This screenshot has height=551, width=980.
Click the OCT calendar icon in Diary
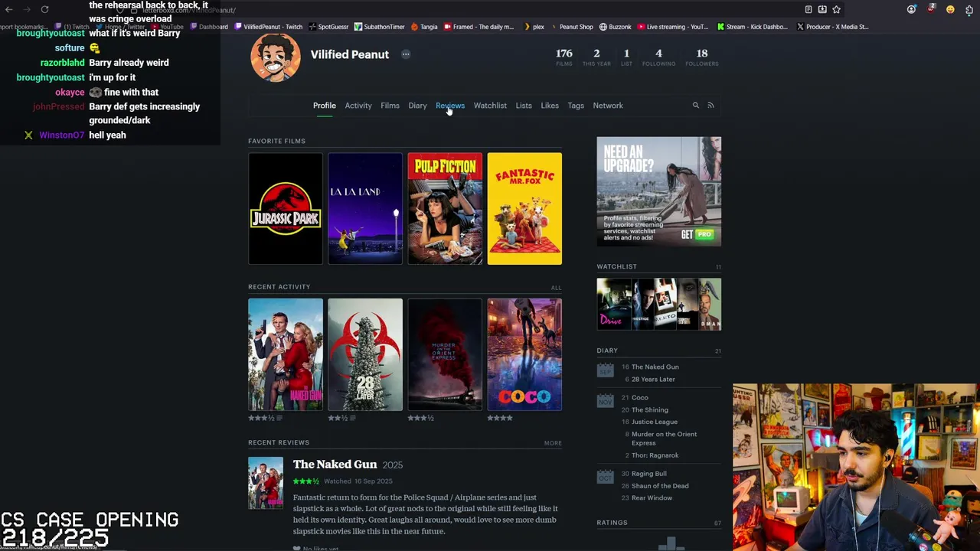click(605, 478)
